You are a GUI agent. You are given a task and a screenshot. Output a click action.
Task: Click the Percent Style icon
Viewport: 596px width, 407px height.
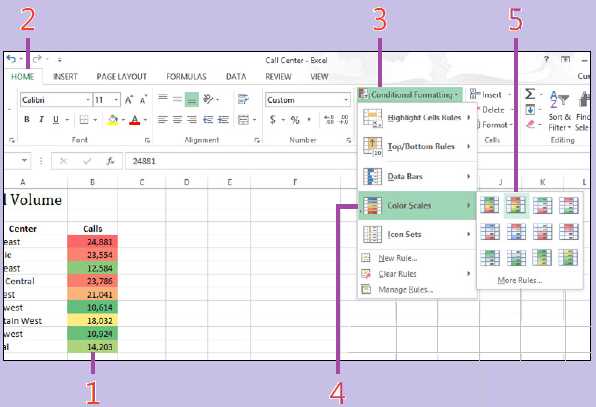(295, 120)
